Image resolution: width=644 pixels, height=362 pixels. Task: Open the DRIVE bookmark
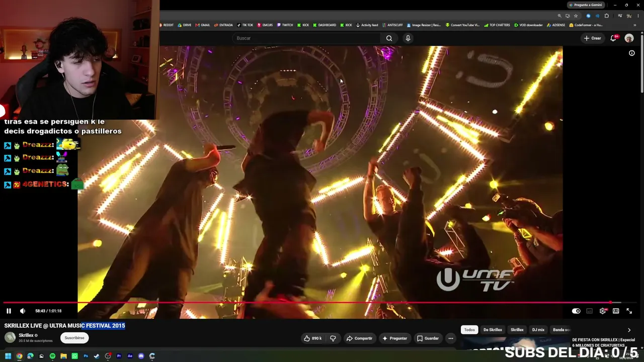click(185, 25)
